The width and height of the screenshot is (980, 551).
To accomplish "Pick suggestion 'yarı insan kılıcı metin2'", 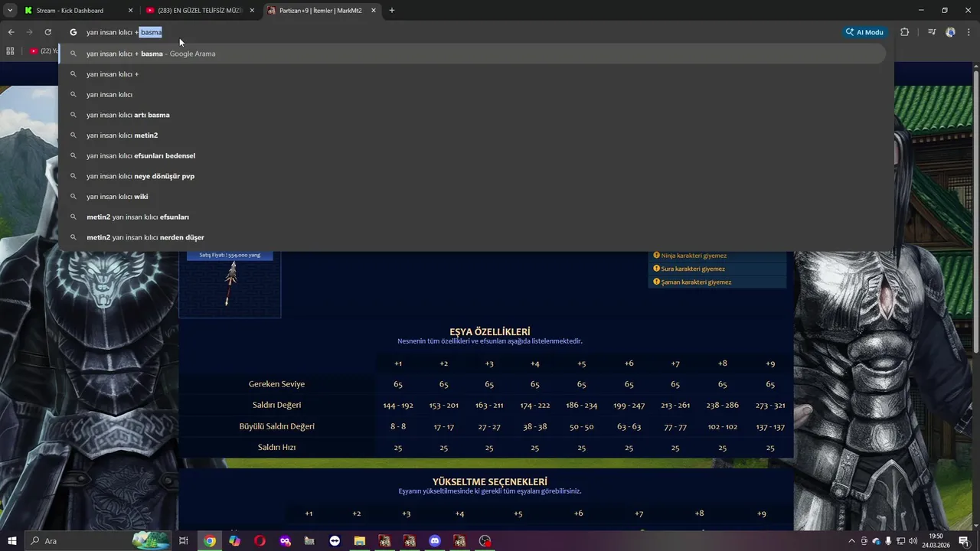I will [x=472, y=135].
